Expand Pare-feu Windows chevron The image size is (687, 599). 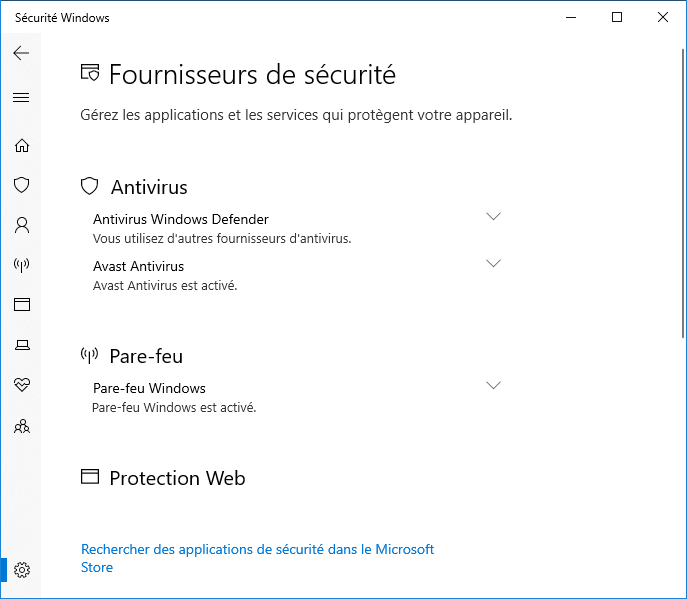tap(493, 385)
